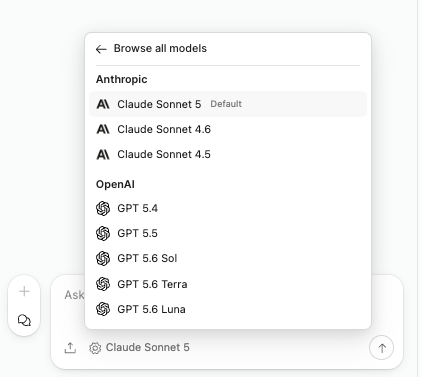Click the OpenAI logo beside GPT 5.6 Terra
This screenshot has height=377, width=421.
point(103,284)
